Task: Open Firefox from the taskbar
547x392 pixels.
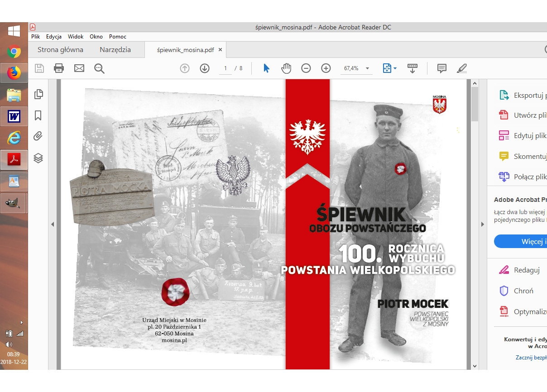Action: (x=14, y=72)
